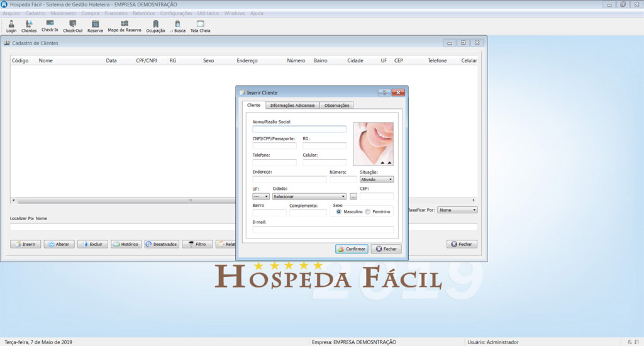Switch to the Cliente tab
Screen dimensions: 644x346
[253, 105]
